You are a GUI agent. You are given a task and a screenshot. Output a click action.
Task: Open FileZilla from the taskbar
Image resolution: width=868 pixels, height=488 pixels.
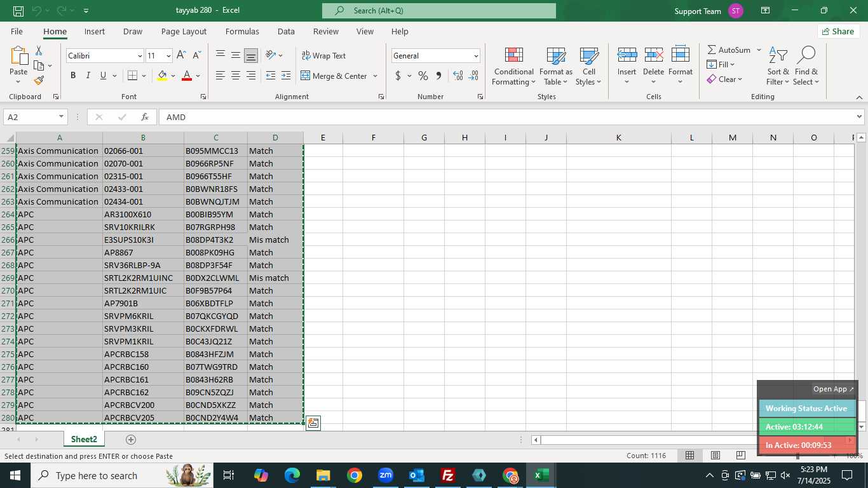(448, 475)
